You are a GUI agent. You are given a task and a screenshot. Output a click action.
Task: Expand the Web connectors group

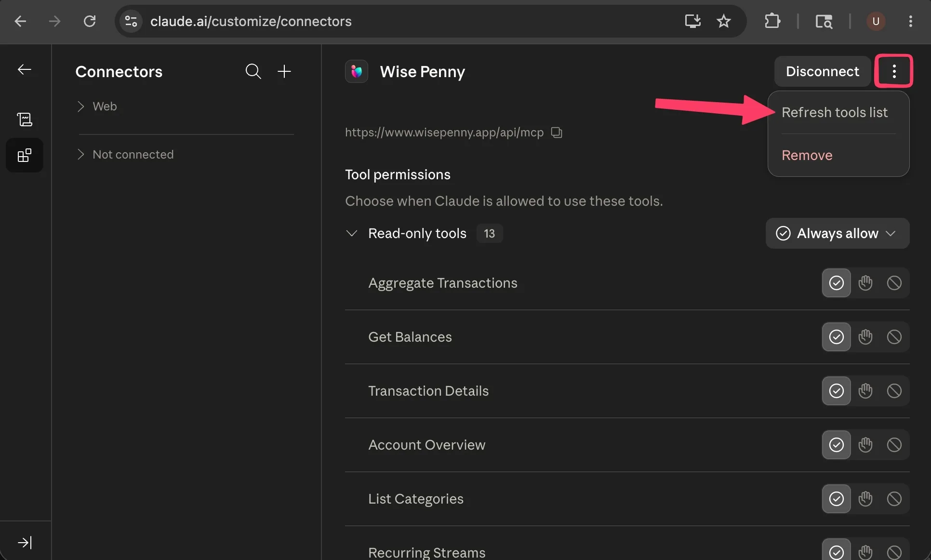[x=96, y=106]
